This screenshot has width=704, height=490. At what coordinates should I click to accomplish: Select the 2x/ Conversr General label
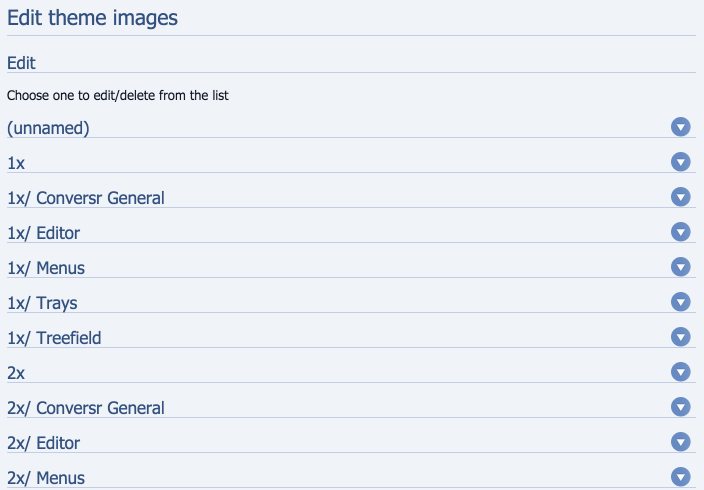point(86,408)
